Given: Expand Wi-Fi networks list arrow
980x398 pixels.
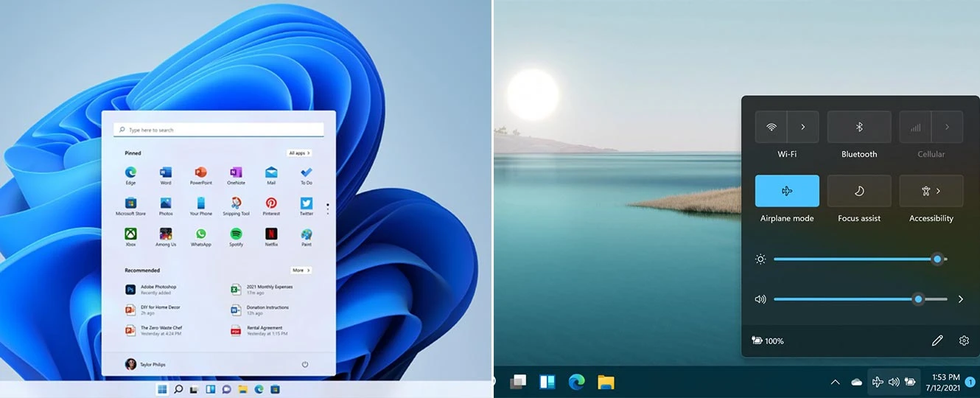Looking at the screenshot, I should click(x=803, y=127).
